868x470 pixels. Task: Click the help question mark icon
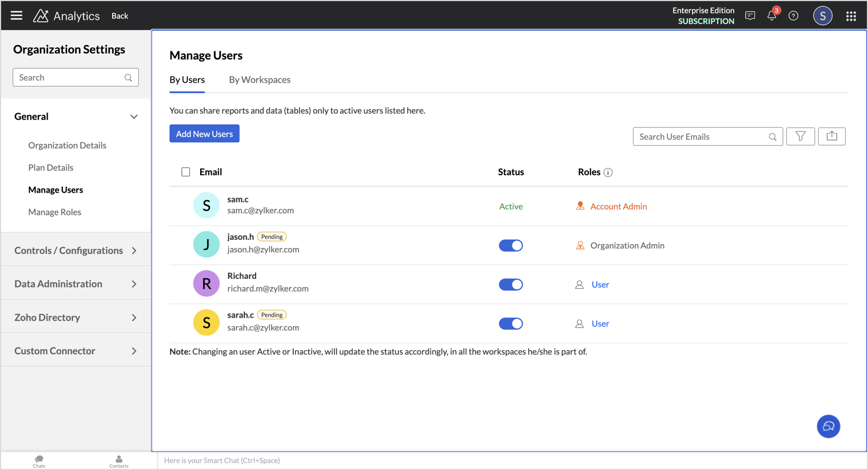click(x=793, y=16)
